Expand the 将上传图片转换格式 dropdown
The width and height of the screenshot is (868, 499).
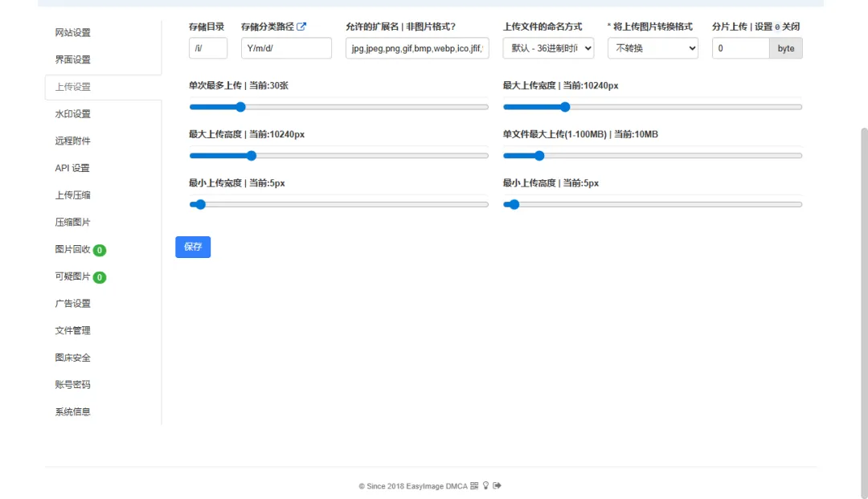(x=653, y=48)
